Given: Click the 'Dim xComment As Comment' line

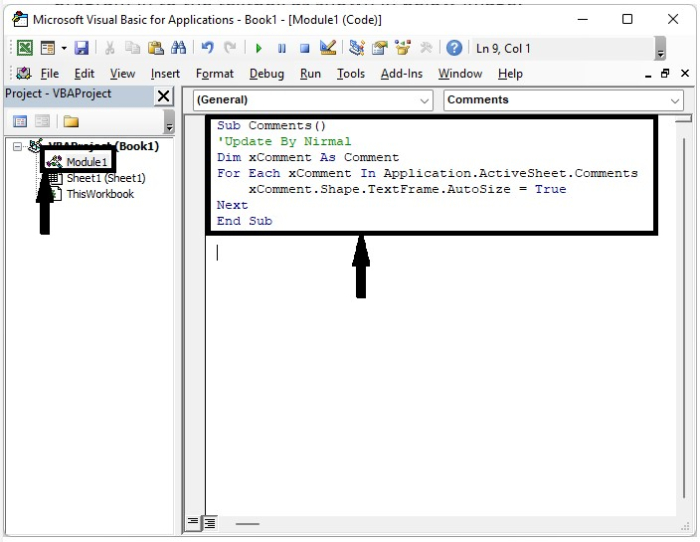Looking at the screenshot, I should click(x=308, y=157).
